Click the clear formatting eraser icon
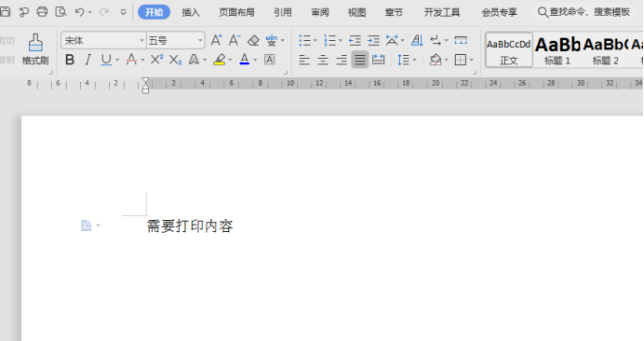644x341 pixels. coord(253,40)
